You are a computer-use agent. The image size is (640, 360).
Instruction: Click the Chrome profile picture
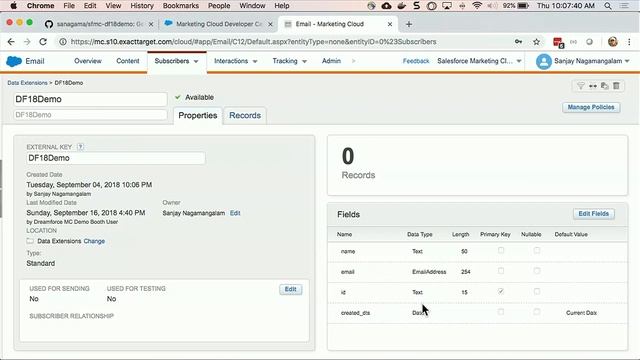613,42
